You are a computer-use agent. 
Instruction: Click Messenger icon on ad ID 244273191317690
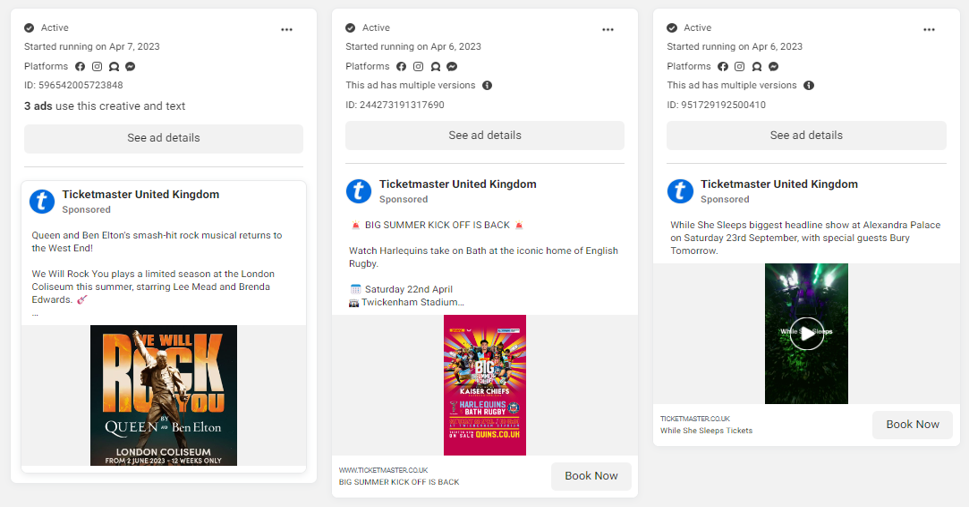tap(452, 66)
